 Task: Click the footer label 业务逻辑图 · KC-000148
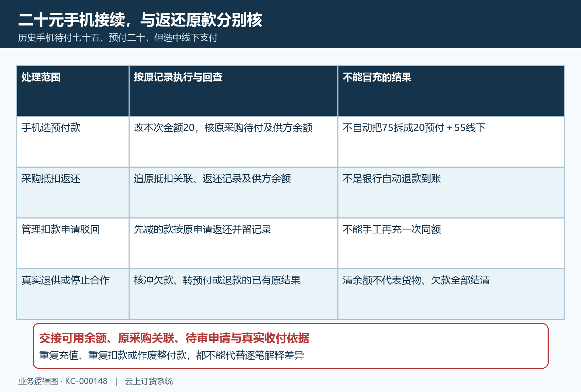(63, 381)
